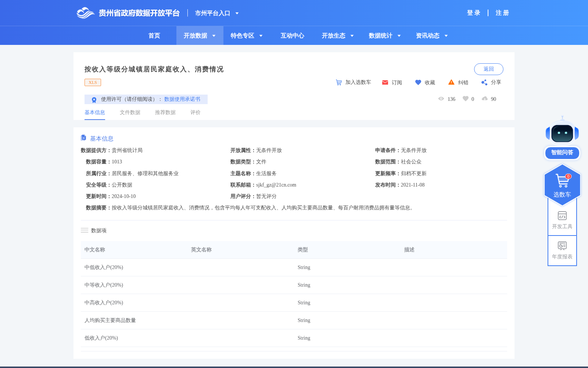Click the 基本信息 section document icon
This screenshot has height=368, width=588.
click(83, 138)
